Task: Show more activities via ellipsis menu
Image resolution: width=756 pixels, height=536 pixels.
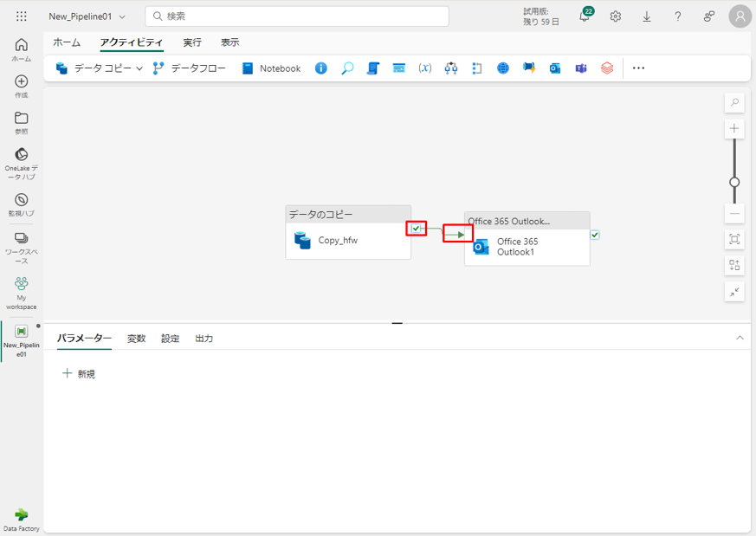Action: pyautogui.click(x=638, y=68)
